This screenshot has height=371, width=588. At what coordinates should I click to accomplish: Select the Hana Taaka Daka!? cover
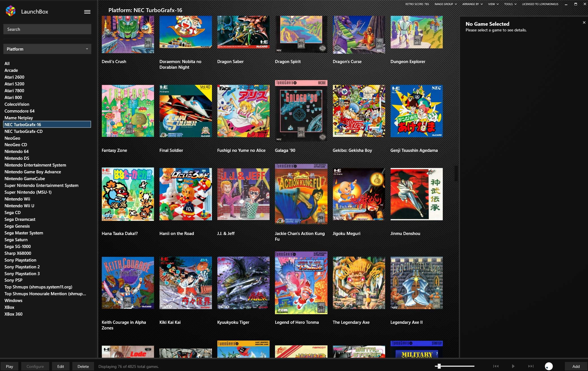click(x=128, y=194)
